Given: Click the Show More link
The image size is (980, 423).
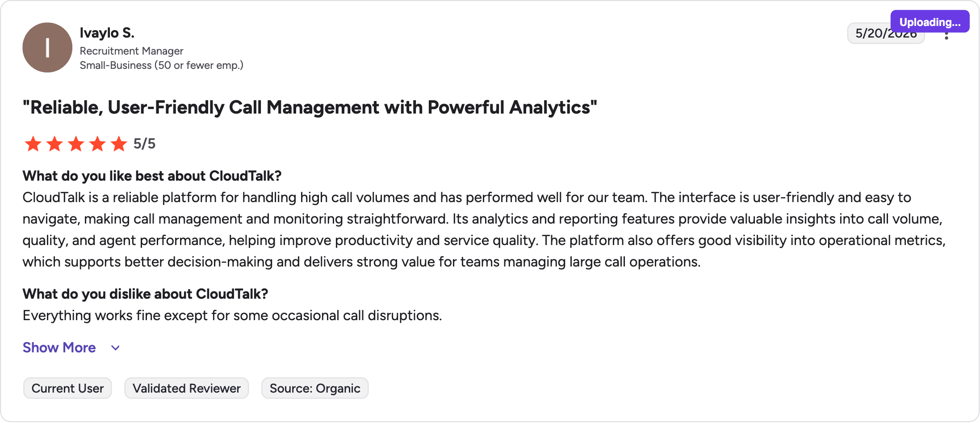Looking at the screenshot, I should 59,347.
